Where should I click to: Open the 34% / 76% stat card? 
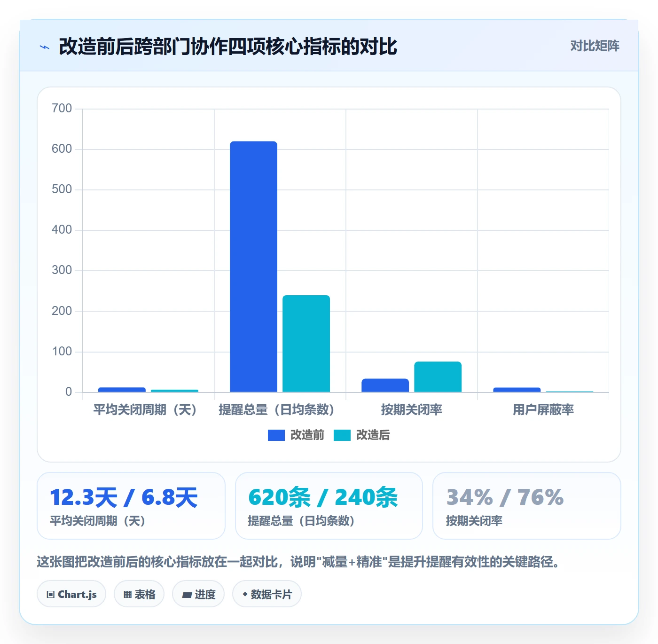click(527, 506)
